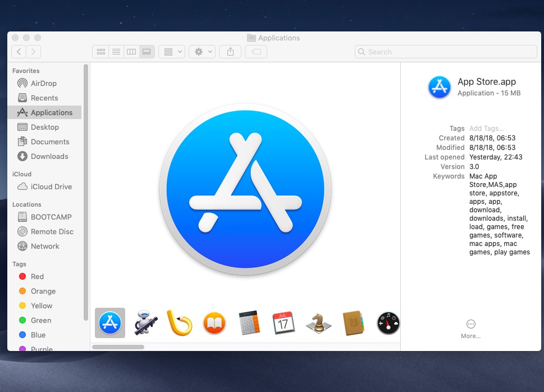
Task: Select the Red tag in sidebar
Action: (37, 277)
